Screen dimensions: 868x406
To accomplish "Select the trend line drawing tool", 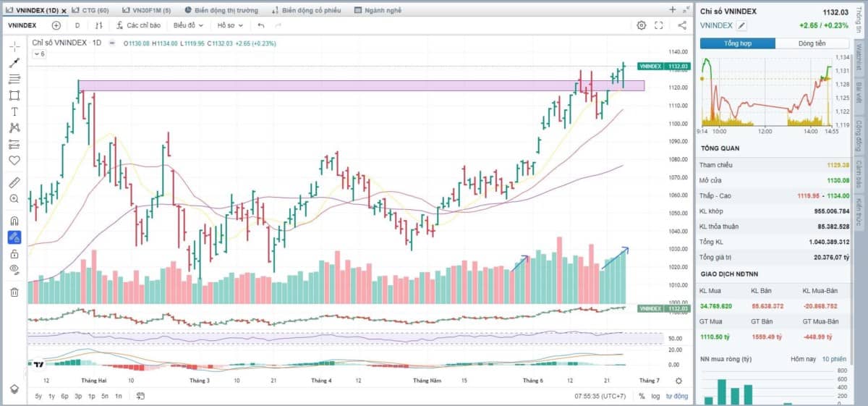I will click(x=14, y=63).
